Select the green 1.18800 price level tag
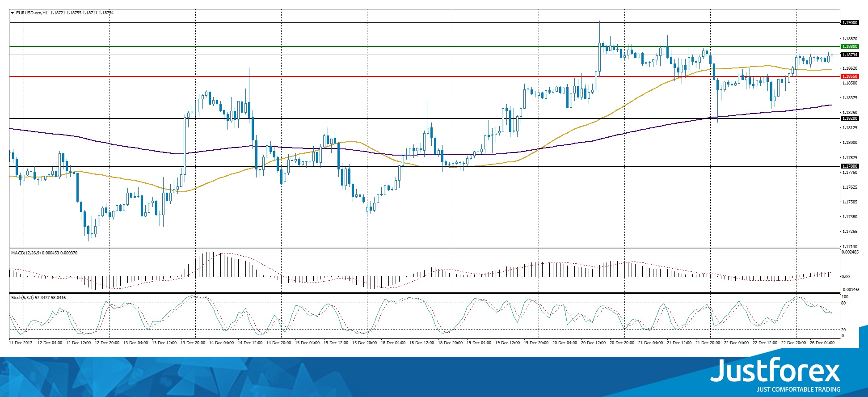Image resolution: width=868 pixels, height=397 pixels. click(850, 46)
